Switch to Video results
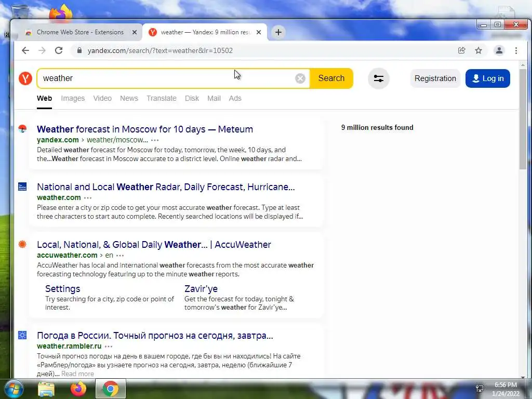 coord(102,98)
